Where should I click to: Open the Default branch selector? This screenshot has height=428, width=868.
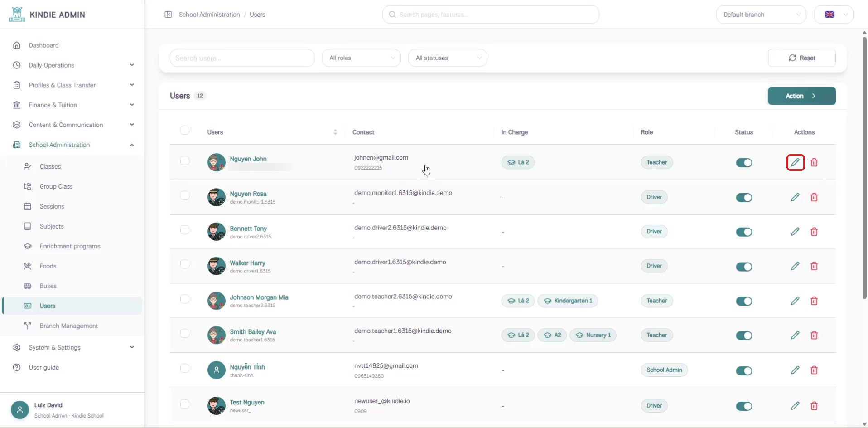click(x=761, y=15)
